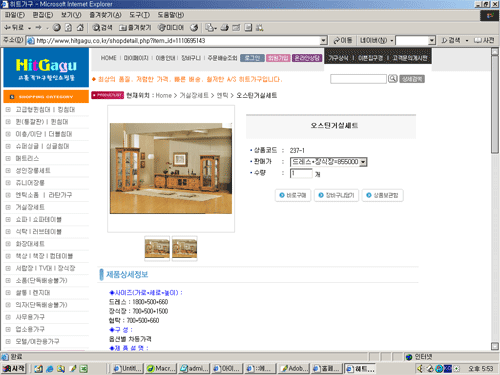
Task: Click the Messenger toolbar icon
Action: point(260,28)
